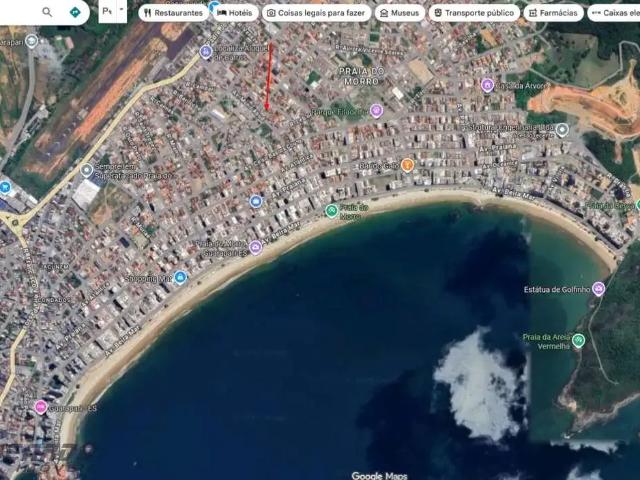The height and width of the screenshot is (480, 640).
Task: Click the Guarapari - ES text label
Action: click(x=73, y=408)
